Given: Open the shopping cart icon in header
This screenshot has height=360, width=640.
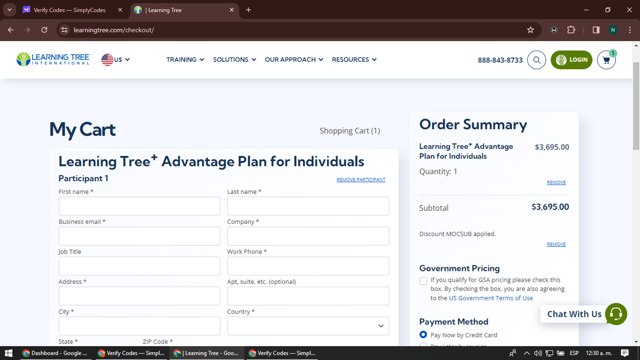Looking at the screenshot, I should (x=606, y=60).
